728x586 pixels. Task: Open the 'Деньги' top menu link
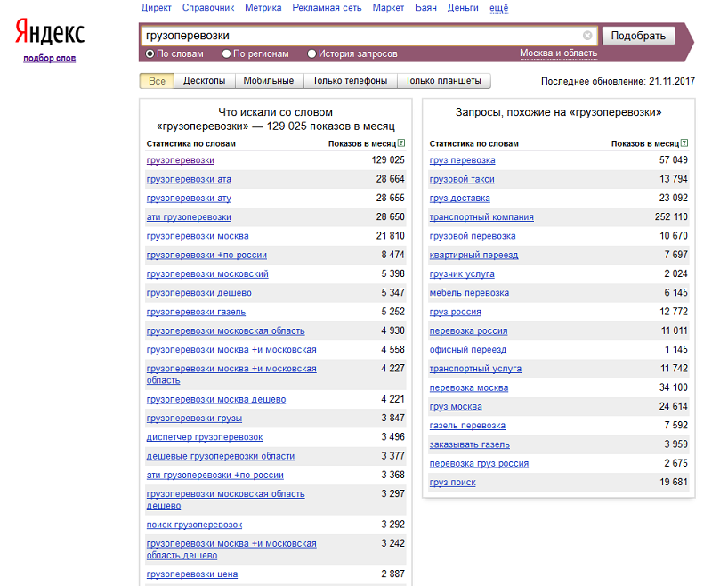(463, 8)
